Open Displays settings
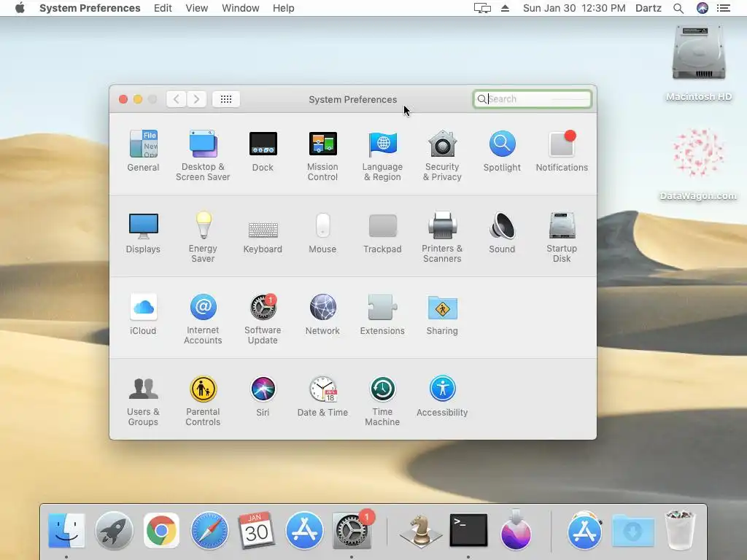Screen dimensions: 747x560 tap(143, 233)
